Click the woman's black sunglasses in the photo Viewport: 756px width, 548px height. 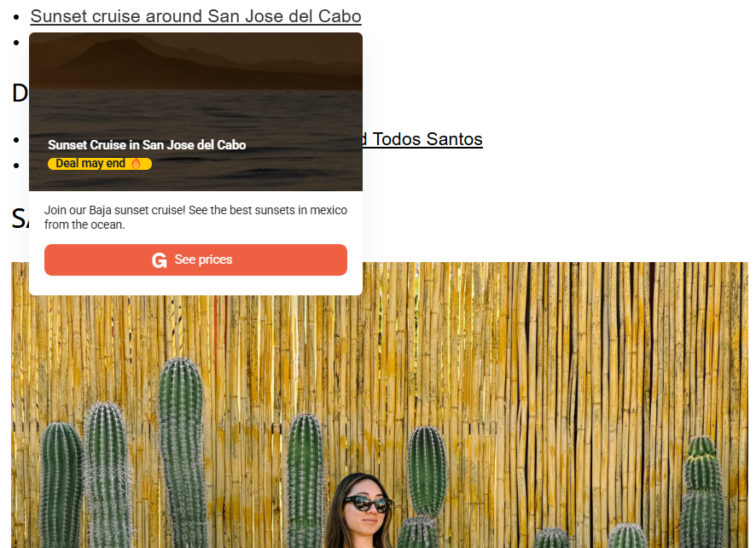[x=368, y=504]
